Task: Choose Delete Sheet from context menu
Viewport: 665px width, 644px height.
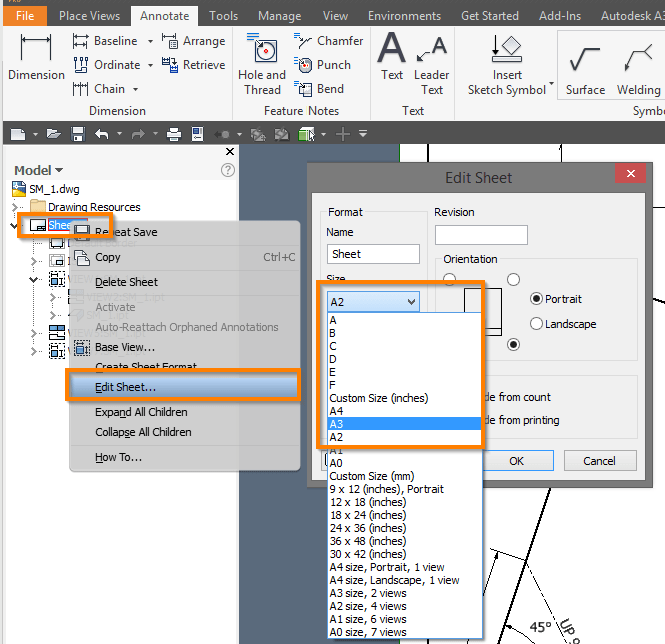Action: tap(185, 282)
